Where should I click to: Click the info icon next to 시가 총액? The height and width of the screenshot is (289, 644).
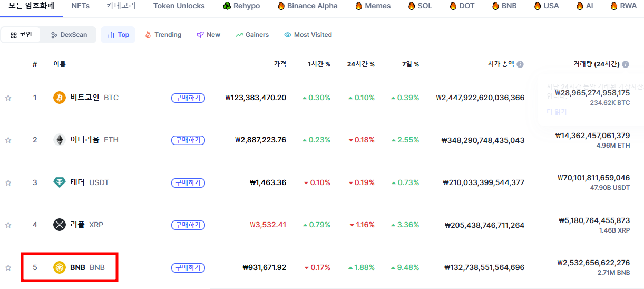tap(520, 64)
